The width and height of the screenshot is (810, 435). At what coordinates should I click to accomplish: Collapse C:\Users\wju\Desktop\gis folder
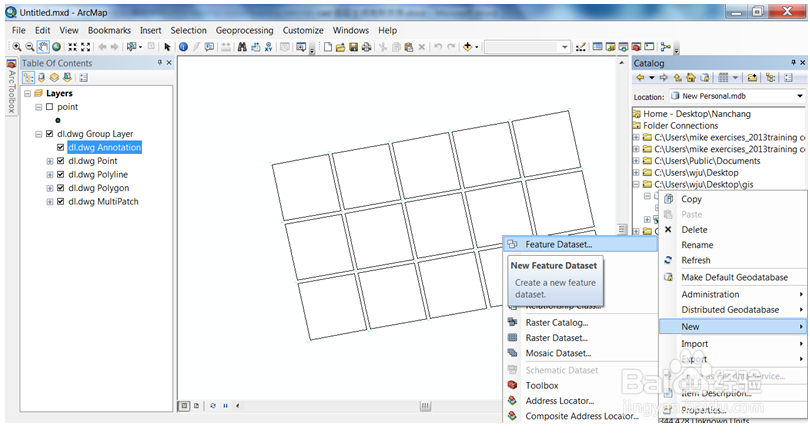point(636,184)
